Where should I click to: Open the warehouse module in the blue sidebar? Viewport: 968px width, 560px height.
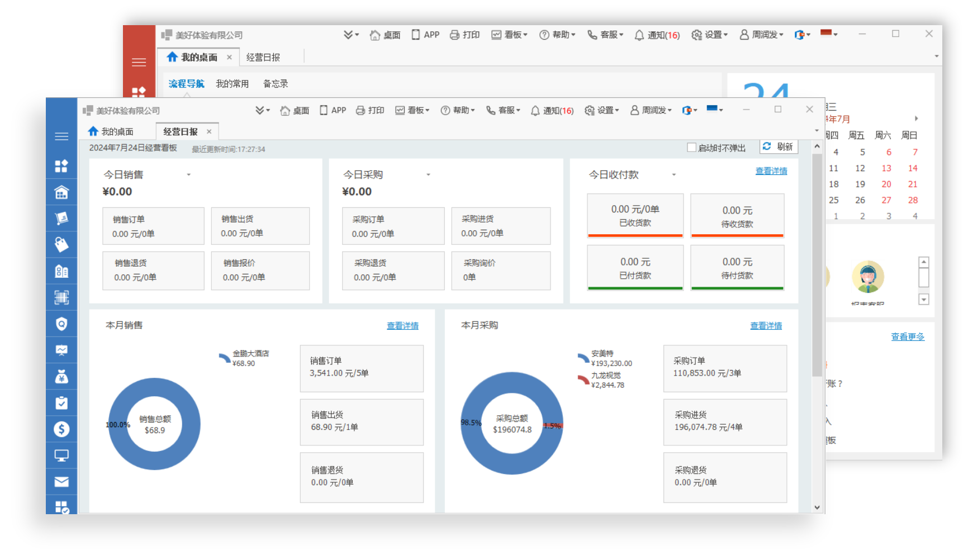click(x=61, y=192)
